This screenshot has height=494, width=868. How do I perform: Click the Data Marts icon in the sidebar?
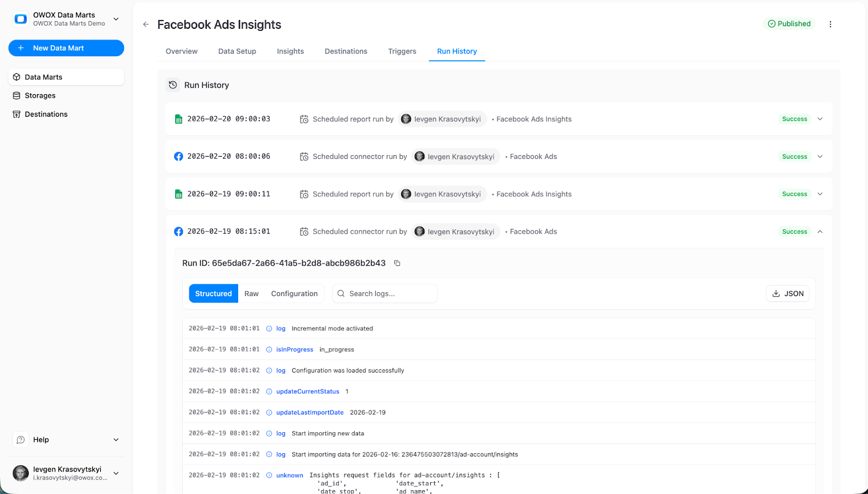click(16, 76)
